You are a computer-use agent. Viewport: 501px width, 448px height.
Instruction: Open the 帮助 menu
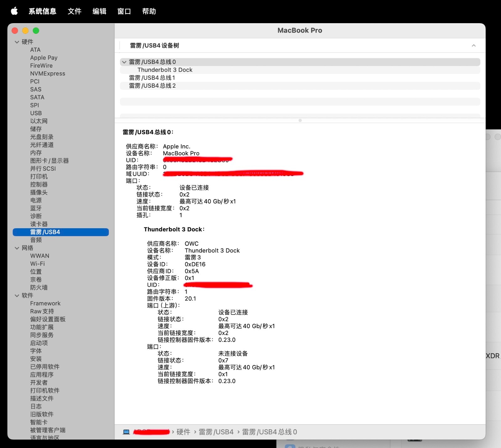click(x=149, y=11)
